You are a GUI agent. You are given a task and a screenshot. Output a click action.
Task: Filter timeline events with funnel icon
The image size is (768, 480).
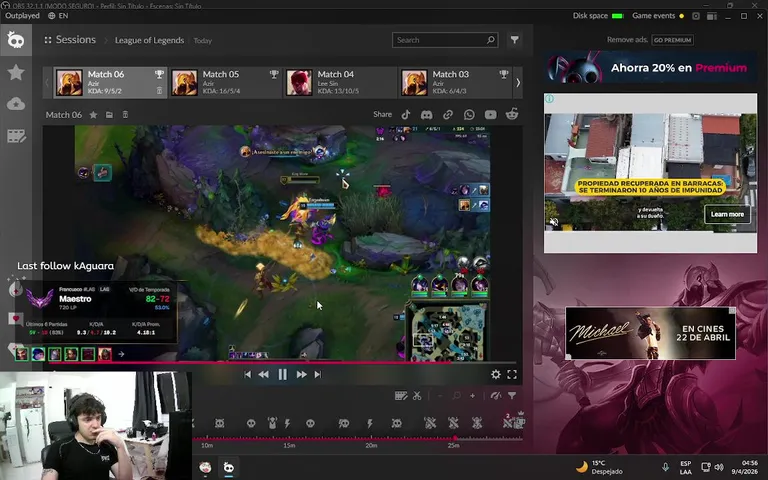pos(512,396)
